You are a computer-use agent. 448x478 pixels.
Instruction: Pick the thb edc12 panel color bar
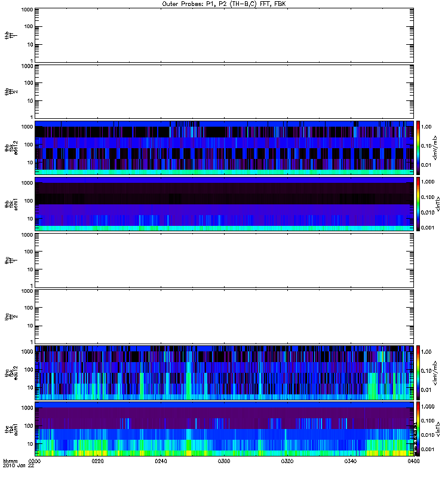[x=418, y=148]
